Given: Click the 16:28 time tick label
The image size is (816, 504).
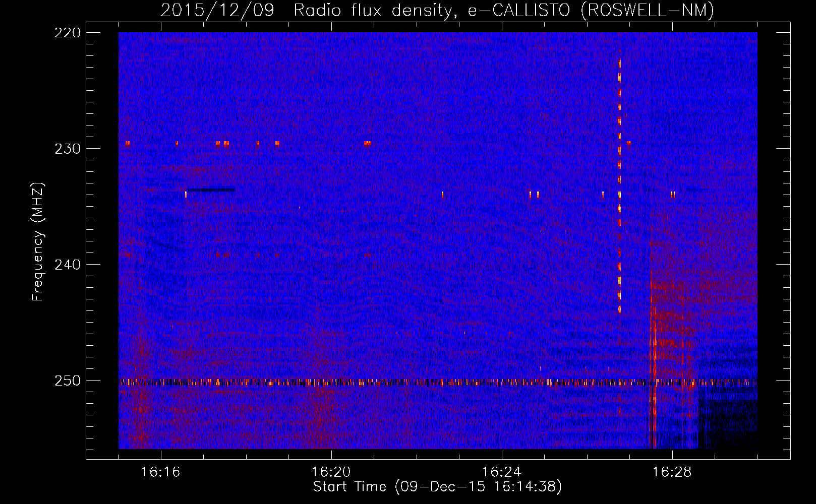Looking at the screenshot, I should point(672,472).
